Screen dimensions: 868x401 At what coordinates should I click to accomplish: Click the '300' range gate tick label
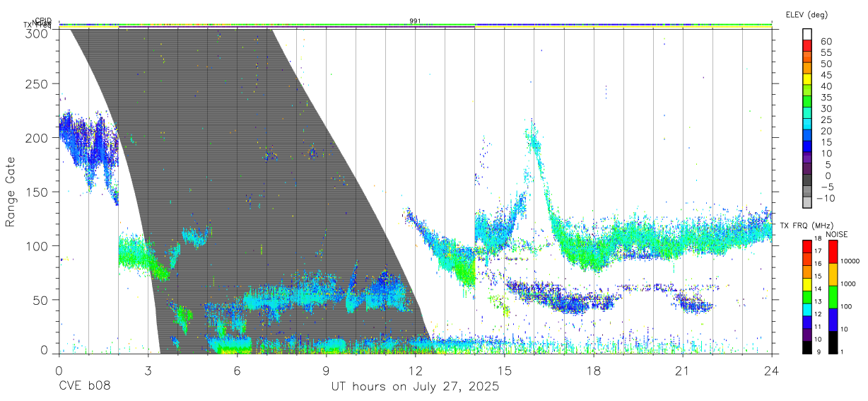38,33
